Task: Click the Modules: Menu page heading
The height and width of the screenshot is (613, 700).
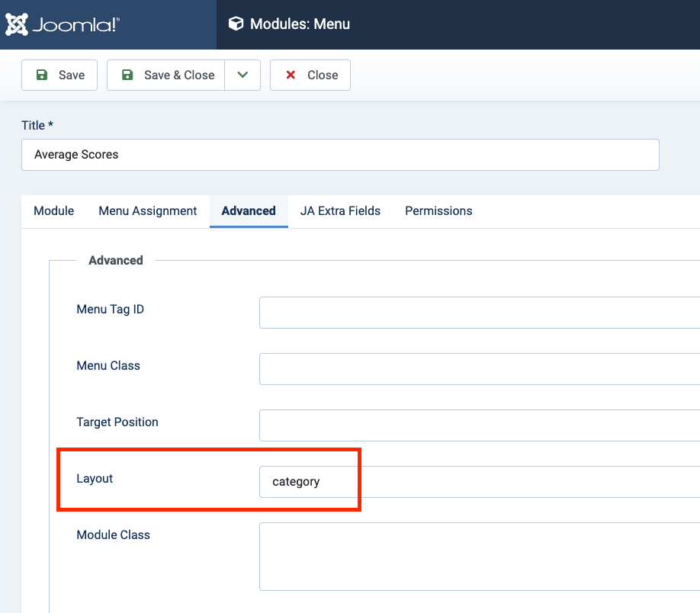Action: 300,24
